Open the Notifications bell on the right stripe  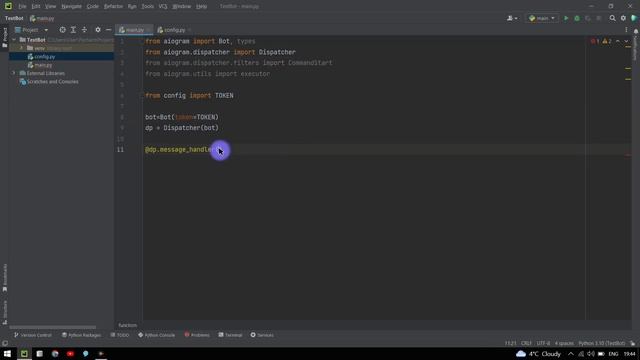[636, 31]
